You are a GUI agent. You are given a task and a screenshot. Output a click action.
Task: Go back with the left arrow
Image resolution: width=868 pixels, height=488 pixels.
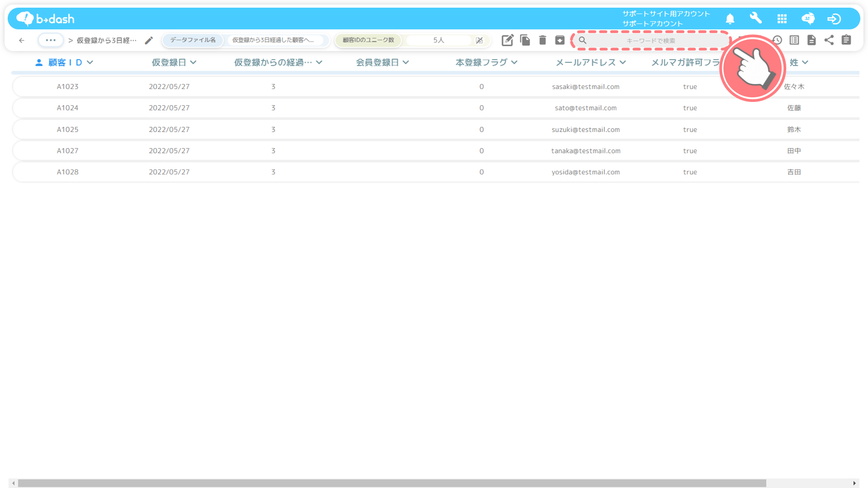pyautogui.click(x=22, y=40)
